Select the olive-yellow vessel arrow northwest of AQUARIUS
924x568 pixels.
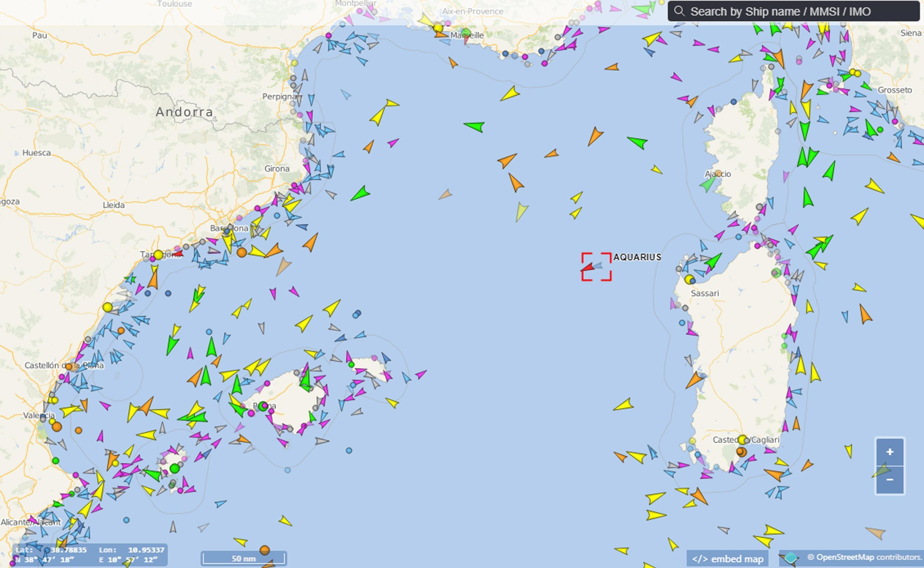(x=521, y=212)
